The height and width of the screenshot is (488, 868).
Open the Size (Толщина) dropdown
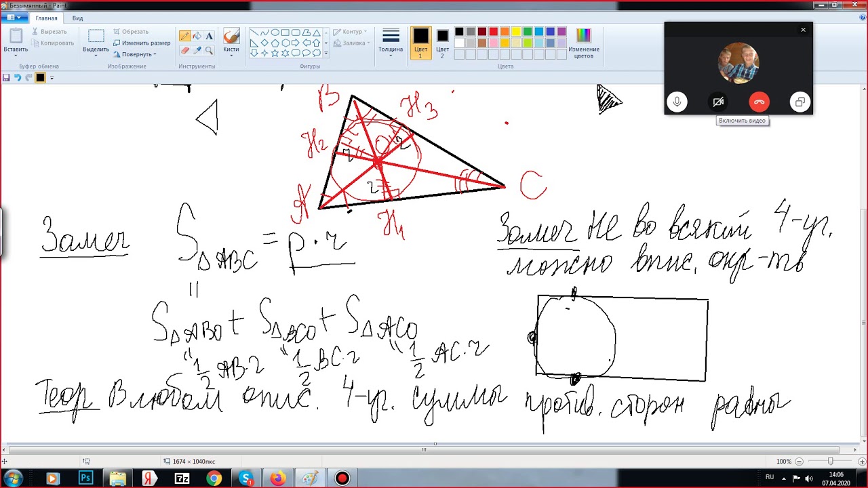click(x=391, y=43)
